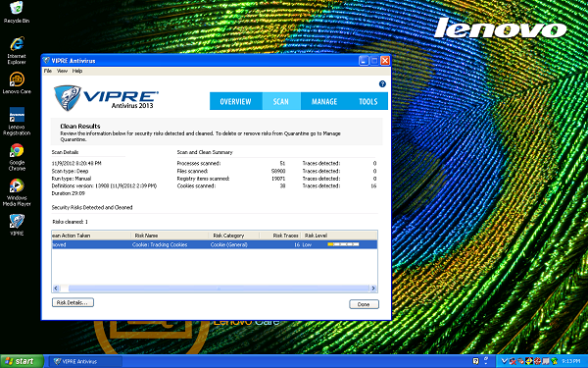Screen dimensions: 588x368
Task: Click the blue help question mark icon
Action: pyautogui.click(x=382, y=84)
